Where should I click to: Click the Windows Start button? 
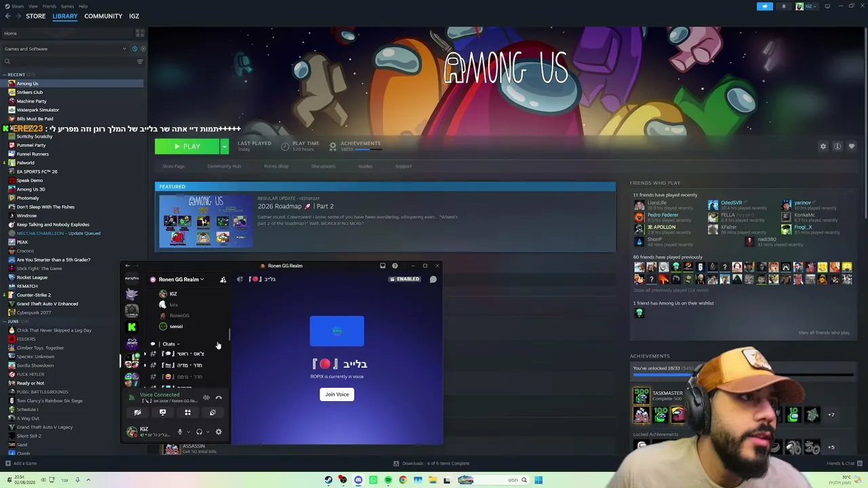[x=538, y=480]
